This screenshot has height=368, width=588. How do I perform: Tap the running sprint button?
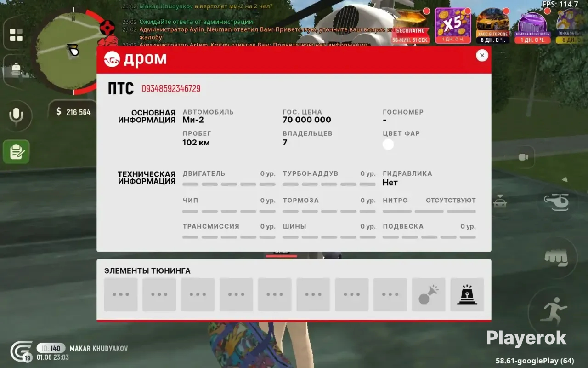(x=554, y=310)
